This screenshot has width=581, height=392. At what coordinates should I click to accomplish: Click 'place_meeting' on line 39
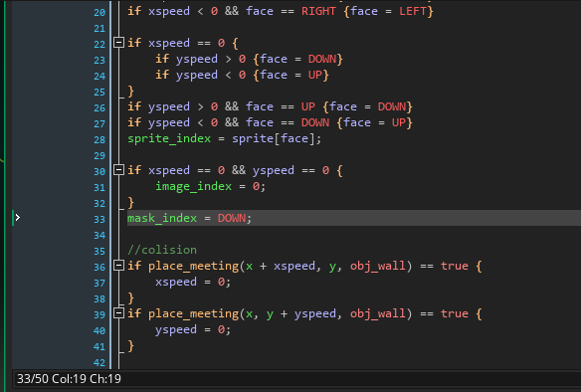click(193, 313)
